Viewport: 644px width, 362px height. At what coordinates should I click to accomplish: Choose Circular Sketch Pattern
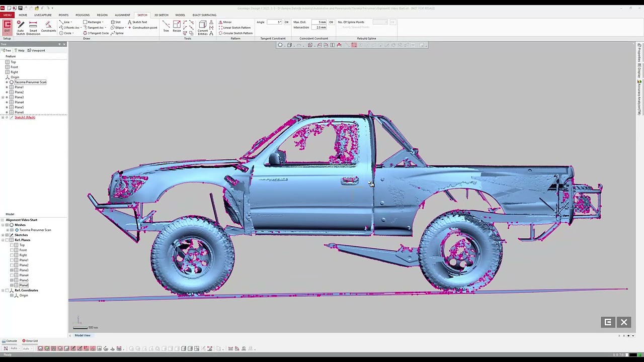235,33
